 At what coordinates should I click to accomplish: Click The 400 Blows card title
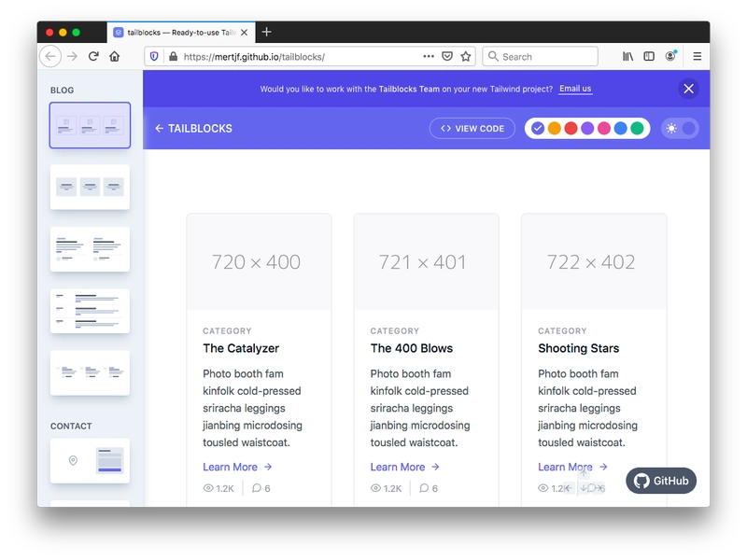[412, 348]
